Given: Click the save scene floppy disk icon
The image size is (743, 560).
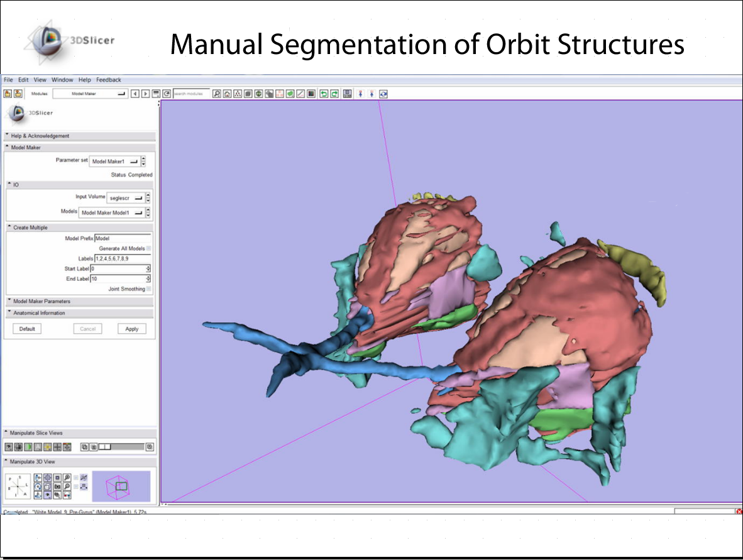Looking at the screenshot, I should click(347, 94).
